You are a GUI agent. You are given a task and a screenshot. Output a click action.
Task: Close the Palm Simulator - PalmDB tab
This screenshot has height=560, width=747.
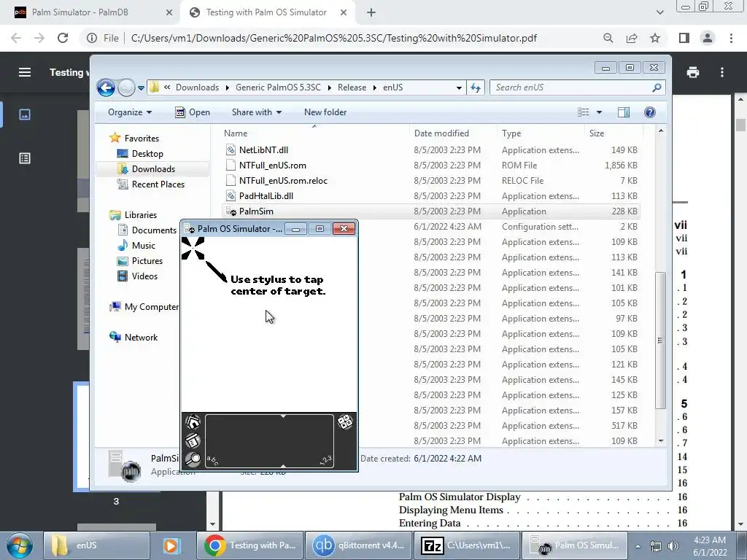(x=169, y=12)
